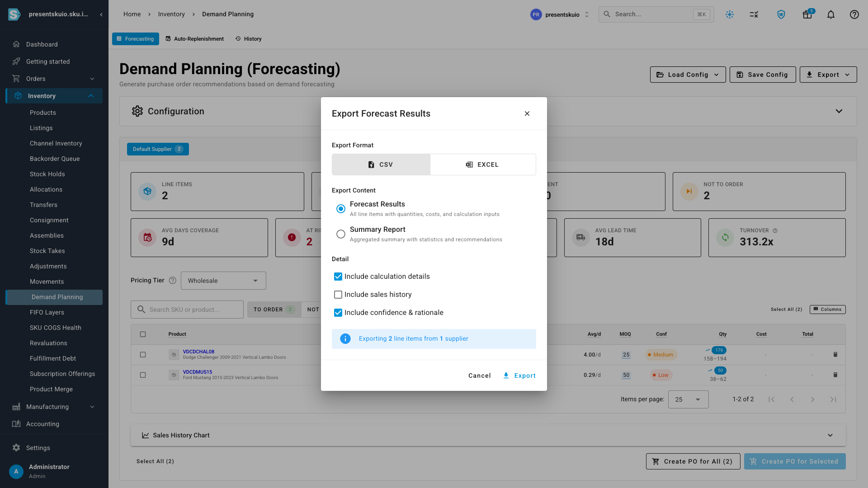The width and height of the screenshot is (868, 488).
Task: Expand the Sales History Chart panel
Action: [x=488, y=435]
